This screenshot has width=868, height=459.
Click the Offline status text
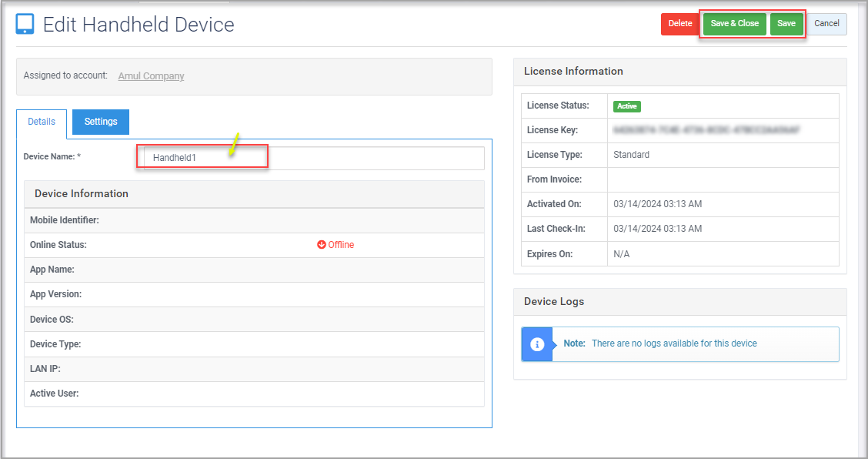point(341,244)
